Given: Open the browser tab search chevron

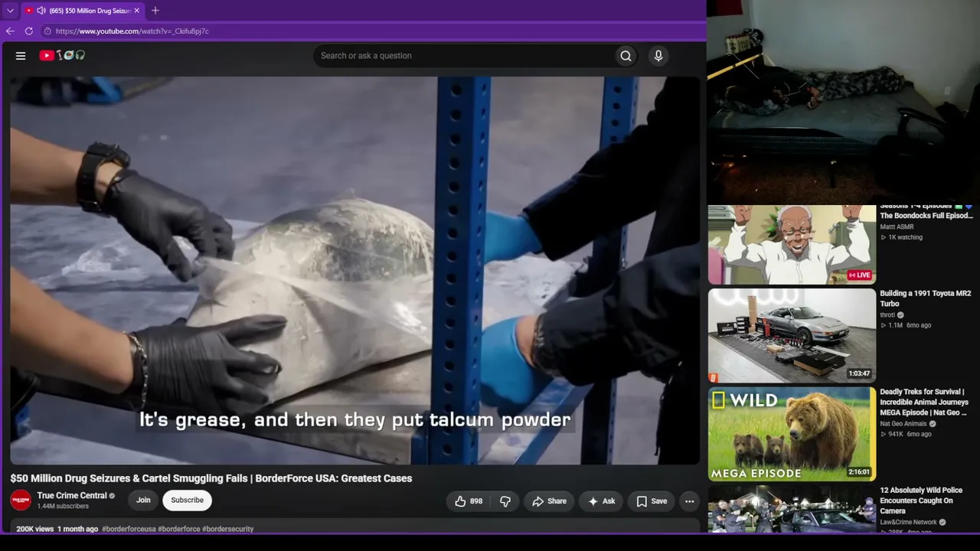Looking at the screenshot, I should coord(10,11).
